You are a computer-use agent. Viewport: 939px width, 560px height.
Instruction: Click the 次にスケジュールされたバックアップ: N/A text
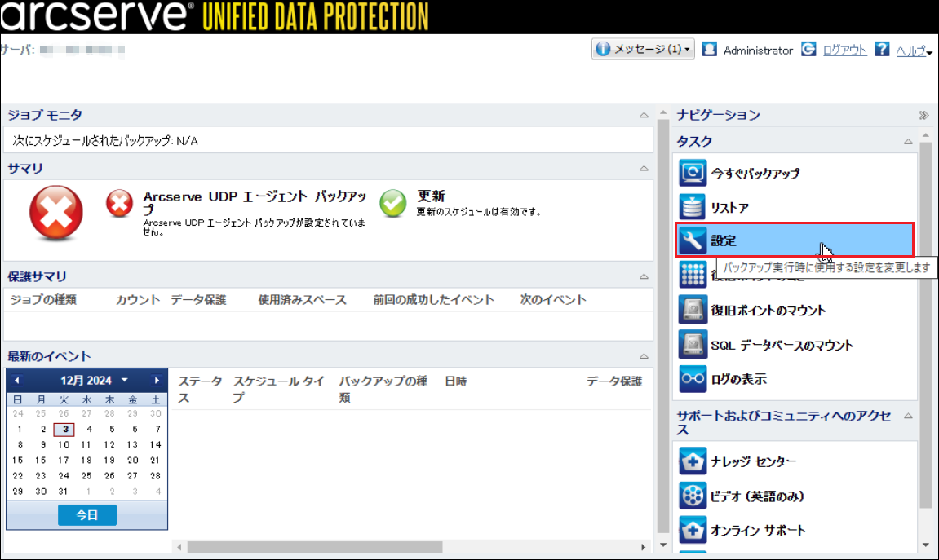105,140
